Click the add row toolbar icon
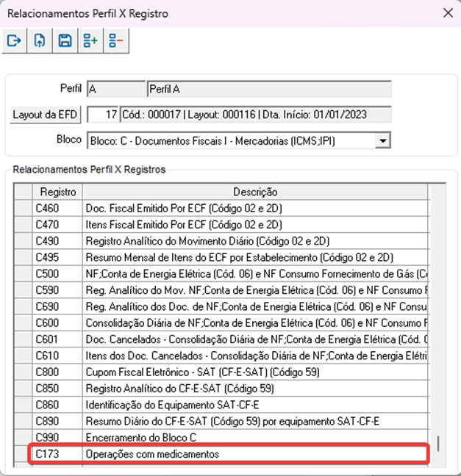Screen dimensions: 461x476 [x=90, y=40]
